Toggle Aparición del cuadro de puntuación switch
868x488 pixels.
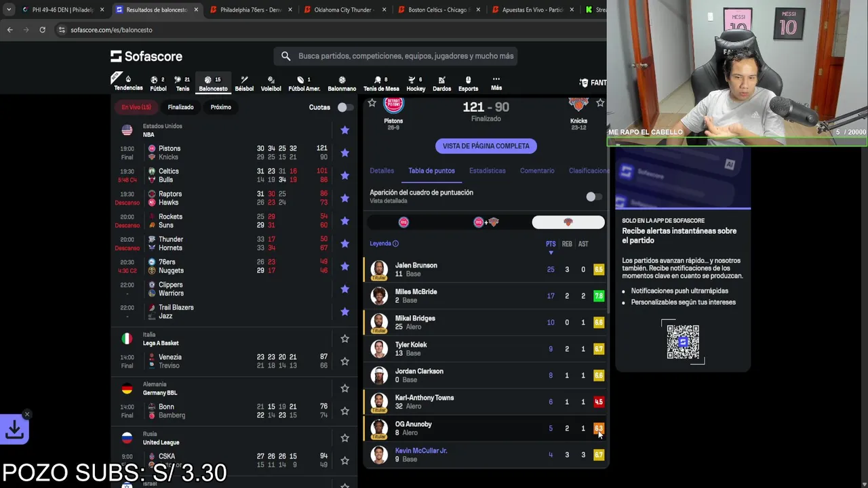[593, 197]
